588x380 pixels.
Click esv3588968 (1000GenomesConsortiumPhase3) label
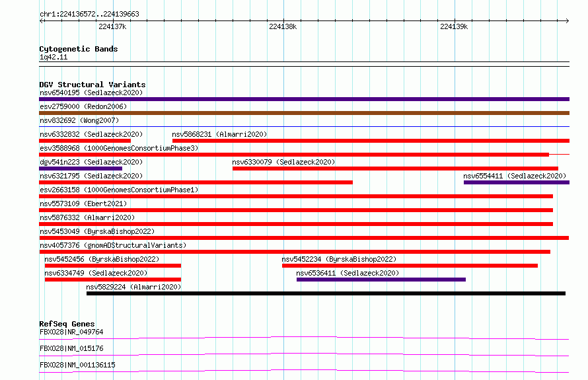[119, 148]
